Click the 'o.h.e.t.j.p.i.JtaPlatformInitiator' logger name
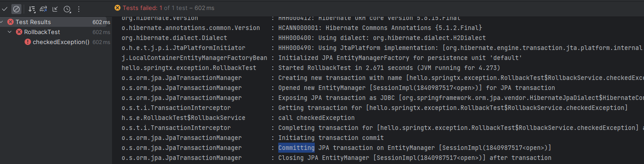The image size is (644, 164). pos(184,48)
